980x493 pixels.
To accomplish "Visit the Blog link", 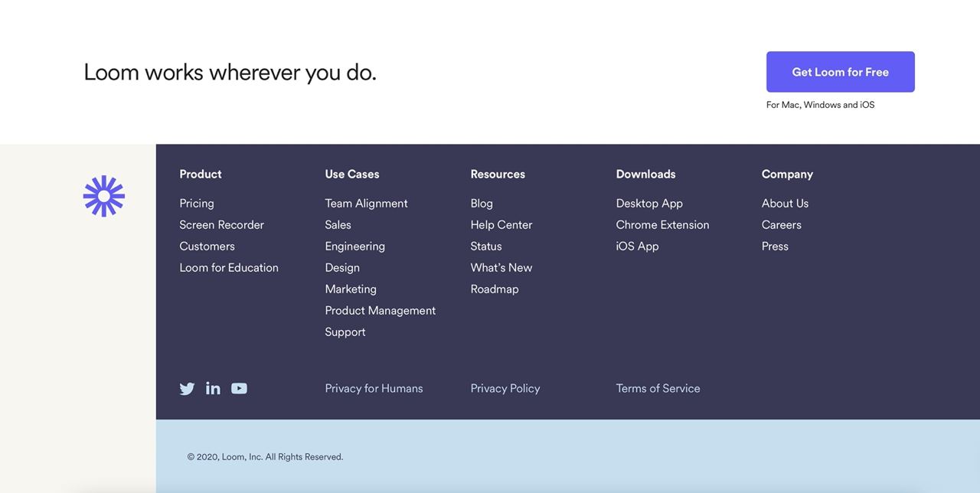I will click(482, 203).
